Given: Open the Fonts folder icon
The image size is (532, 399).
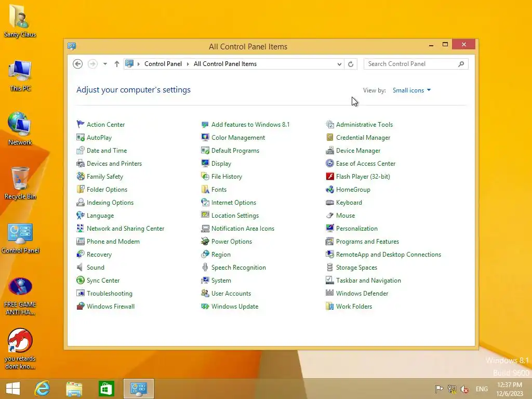Looking at the screenshot, I should 205,189.
